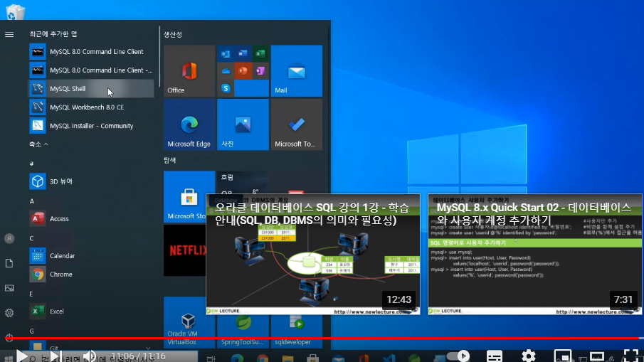Image resolution: width=644 pixels, height=362 pixels.
Task: Jump to the letter E section header
Action: click(x=31, y=294)
